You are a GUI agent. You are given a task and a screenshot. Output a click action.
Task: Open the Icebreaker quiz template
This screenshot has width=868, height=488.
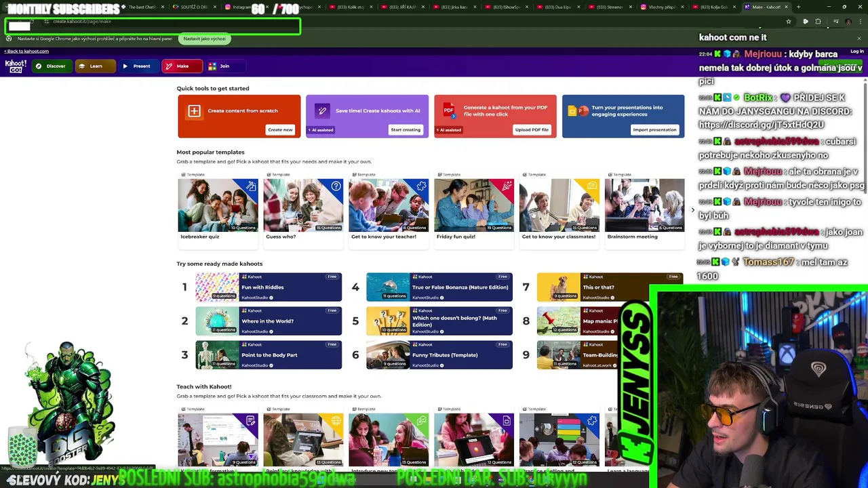[x=218, y=209]
